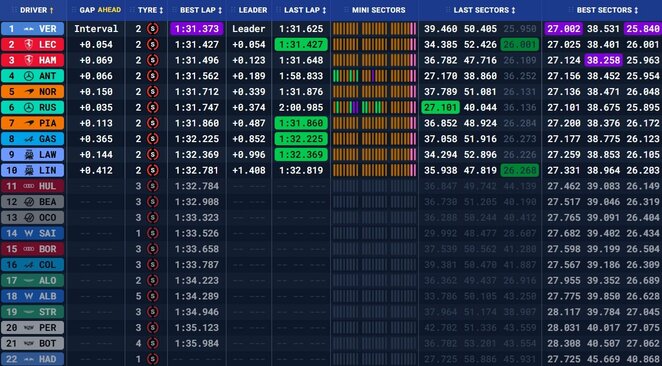The width and height of the screenshot is (662, 366).
Task: Click the LEADER column header
Action: tap(252, 10)
